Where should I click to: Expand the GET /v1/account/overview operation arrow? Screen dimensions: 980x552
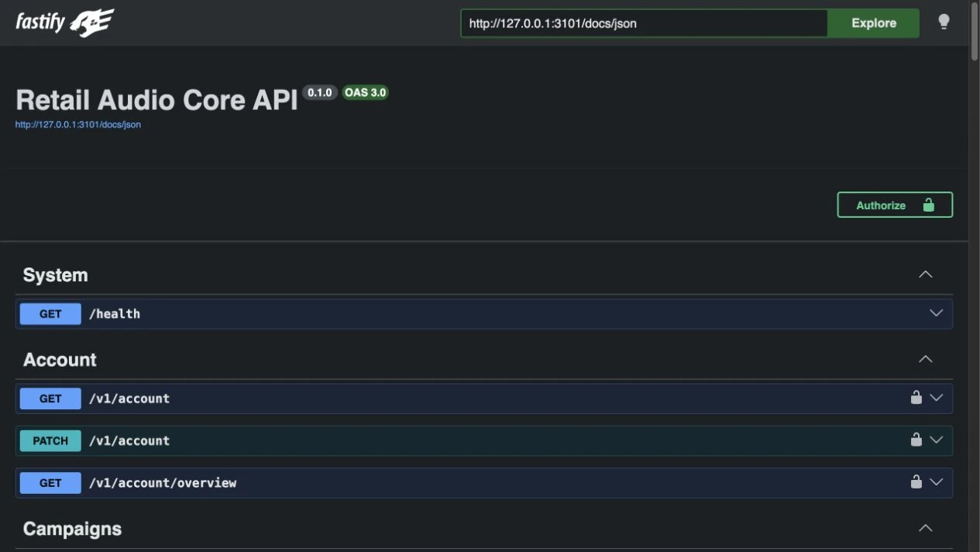click(936, 482)
